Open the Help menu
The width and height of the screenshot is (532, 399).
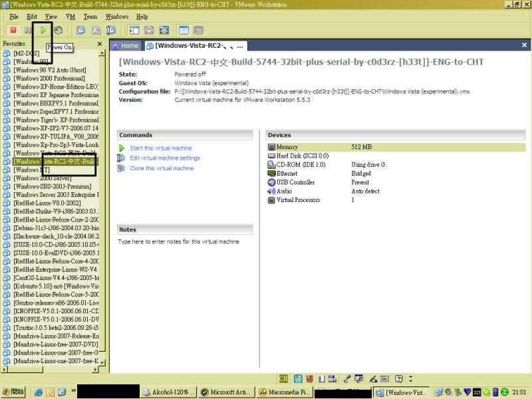coord(142,17)
